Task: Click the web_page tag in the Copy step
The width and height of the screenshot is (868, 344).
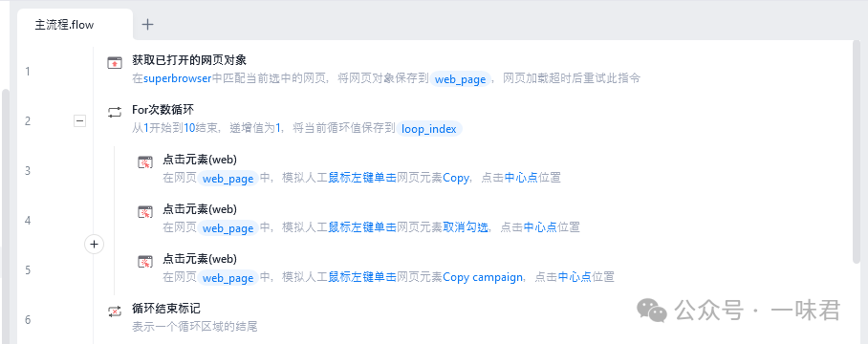Action: pyautogui.click(x=228, y=179)
